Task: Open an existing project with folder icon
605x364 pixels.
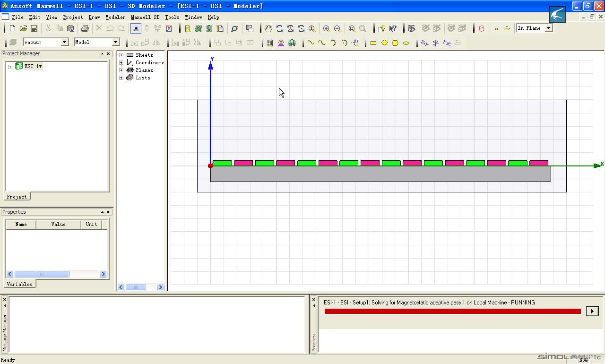Action: (23, 28)
